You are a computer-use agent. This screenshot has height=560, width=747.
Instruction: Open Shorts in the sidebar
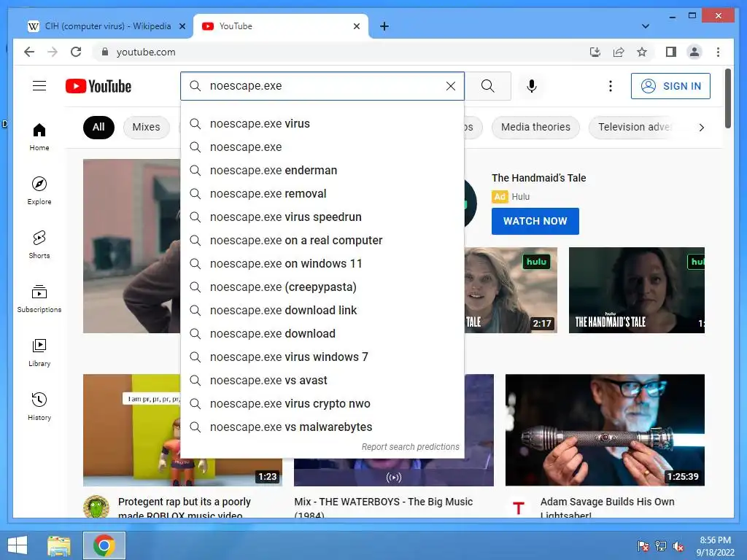39,245
